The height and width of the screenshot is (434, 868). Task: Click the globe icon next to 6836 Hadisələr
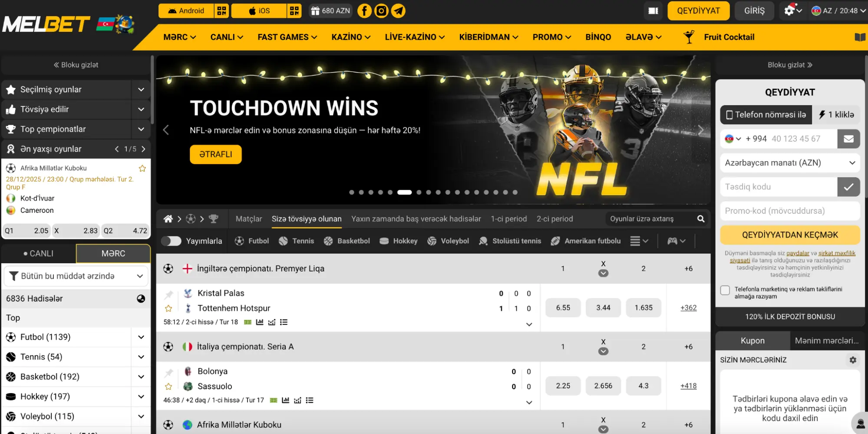tap(141, 299)
